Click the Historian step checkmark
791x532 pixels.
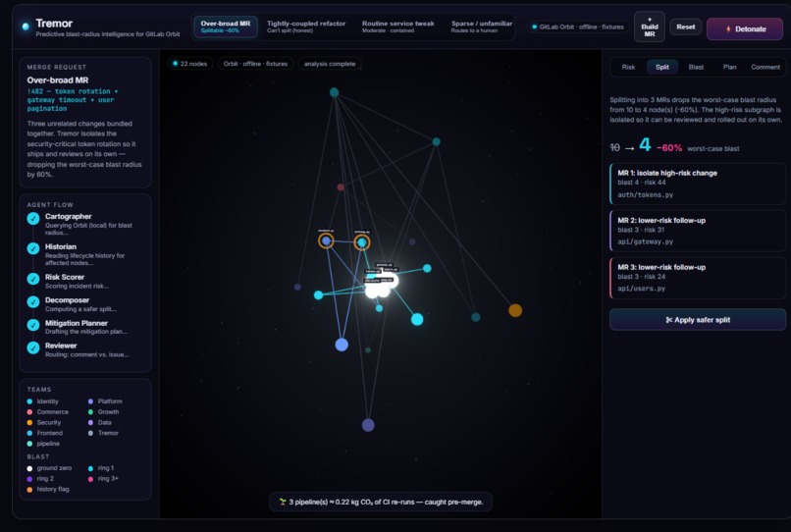pos(33,248)
